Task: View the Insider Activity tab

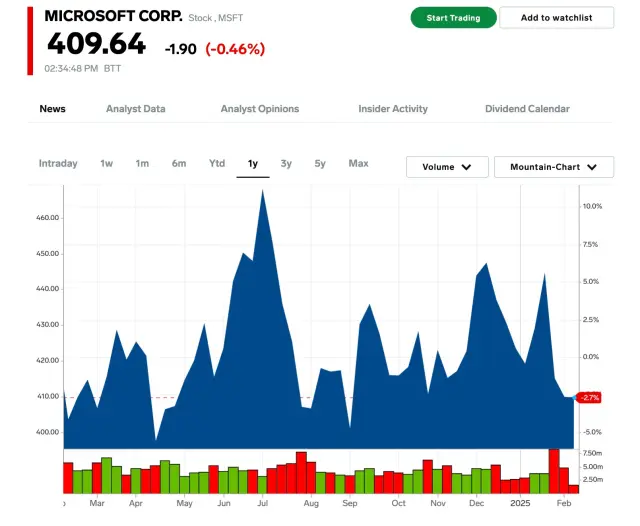Action: 393,109
